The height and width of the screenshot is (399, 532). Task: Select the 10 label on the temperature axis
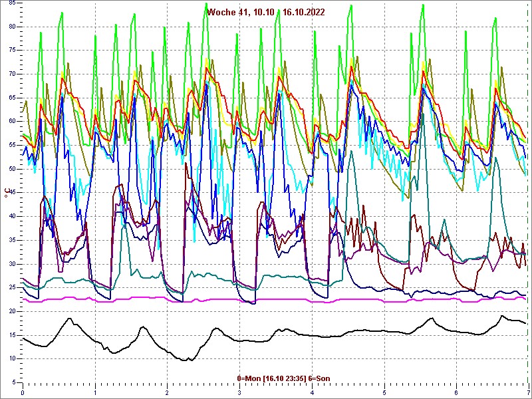11,359
